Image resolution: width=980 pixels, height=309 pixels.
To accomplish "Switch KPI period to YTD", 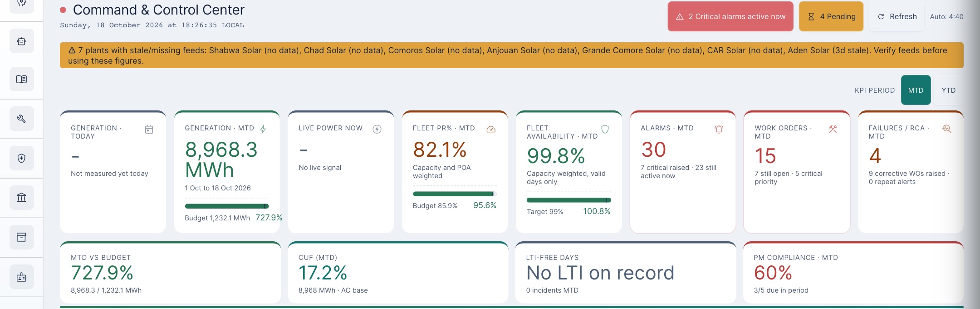I will click(x=948, y=90).
